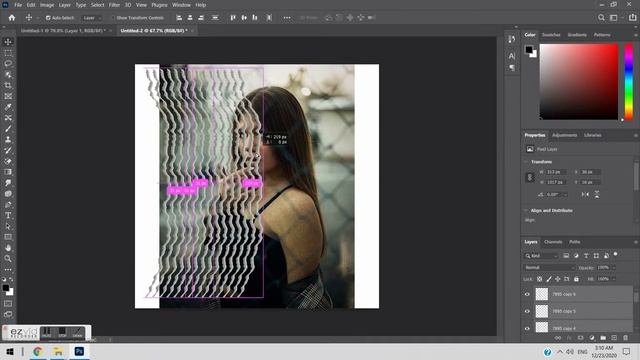Switch to the Swatches tab
The width and height of the screenshot is (640, 360).
pos(551,35)
